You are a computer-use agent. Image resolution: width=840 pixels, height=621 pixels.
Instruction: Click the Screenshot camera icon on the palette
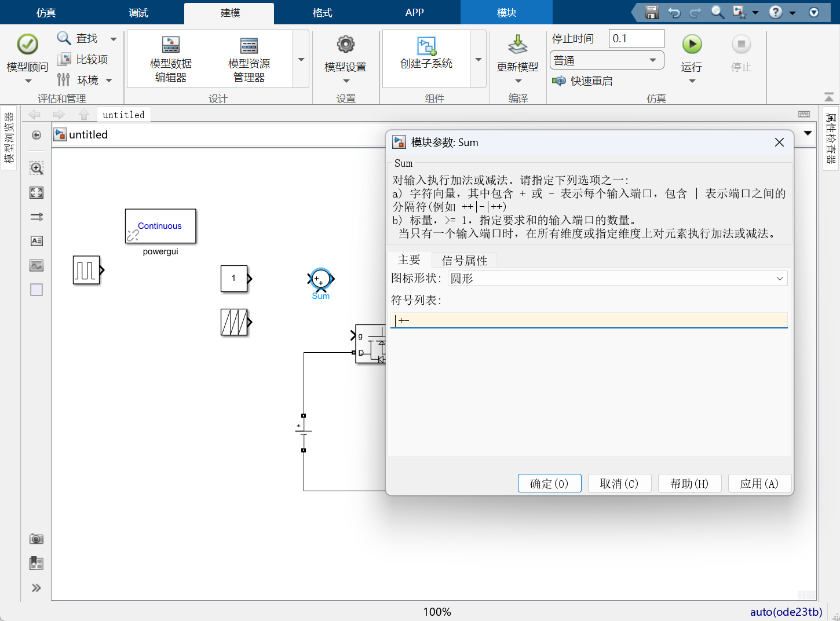(36, 539)
